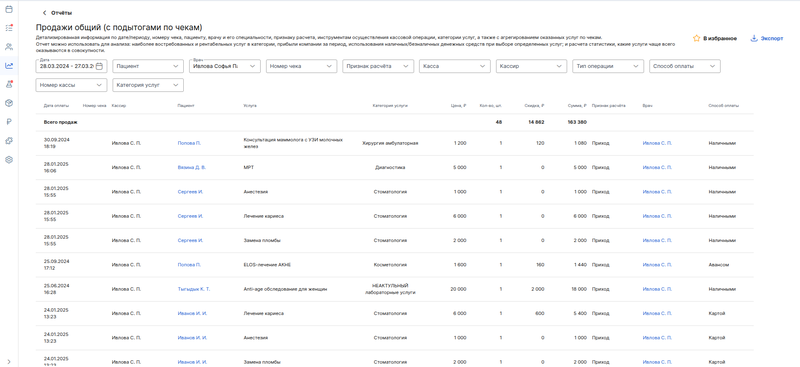Open the calendar icon in the sidebar

[x=9, y=9]
